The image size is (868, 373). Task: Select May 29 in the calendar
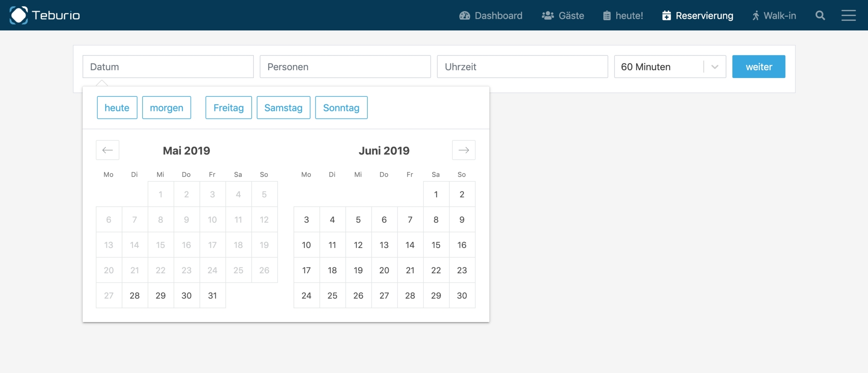(161, 296)
